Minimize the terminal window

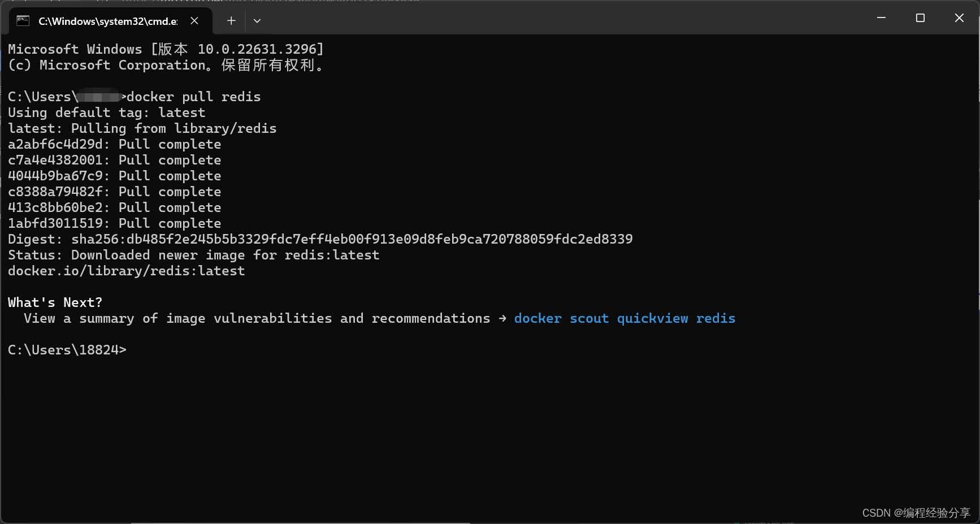(x=881, y=18)
